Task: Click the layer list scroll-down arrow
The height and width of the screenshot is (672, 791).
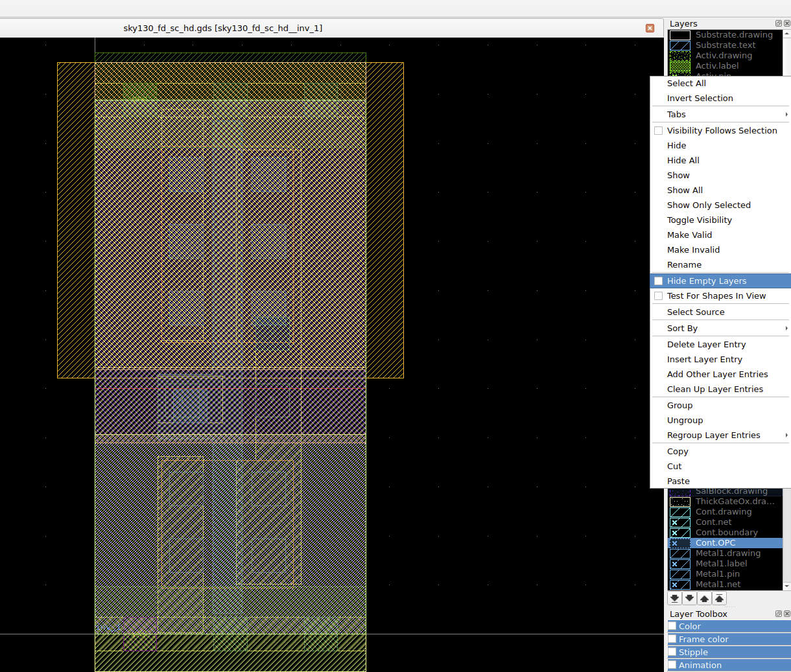Action: pos(787,586)
